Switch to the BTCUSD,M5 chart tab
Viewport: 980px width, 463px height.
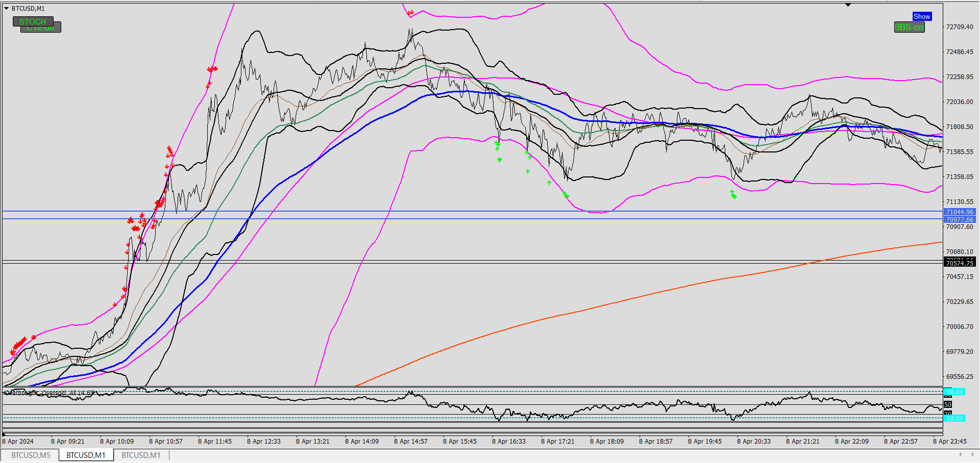click(x=31, y=455)
